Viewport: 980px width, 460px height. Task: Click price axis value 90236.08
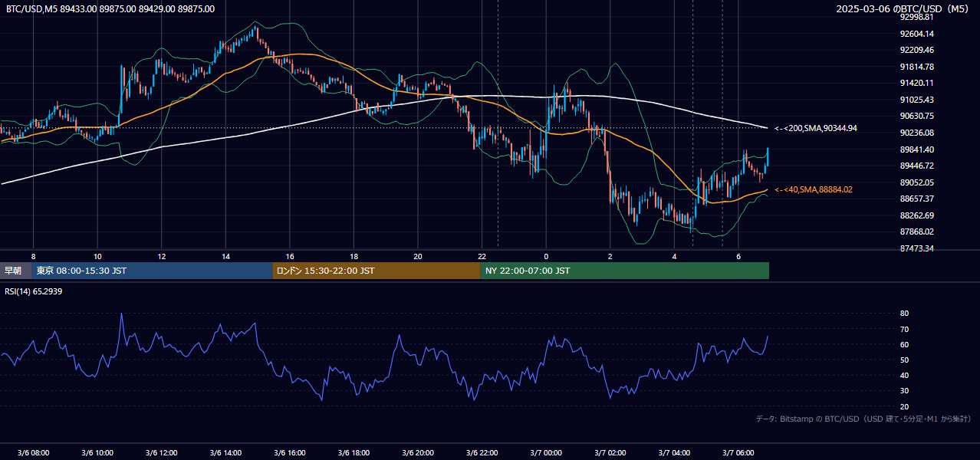(x=916, y=133)
